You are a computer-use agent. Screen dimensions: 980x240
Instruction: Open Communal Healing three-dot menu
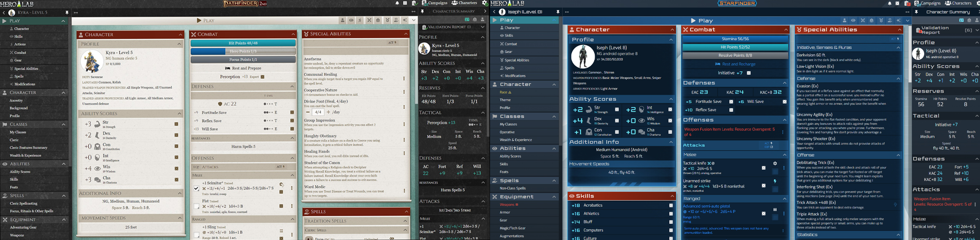click(404, 78)
